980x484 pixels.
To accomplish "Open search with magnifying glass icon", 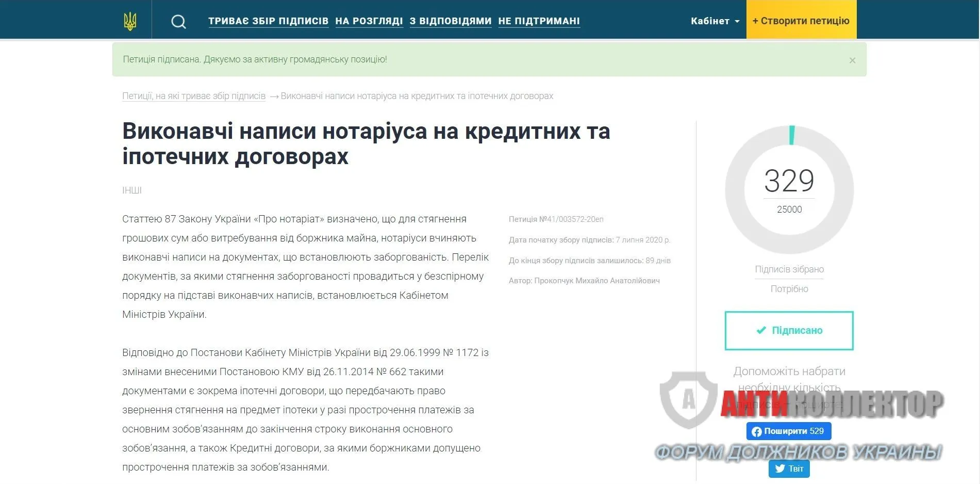I will click(x=178, y=22).
